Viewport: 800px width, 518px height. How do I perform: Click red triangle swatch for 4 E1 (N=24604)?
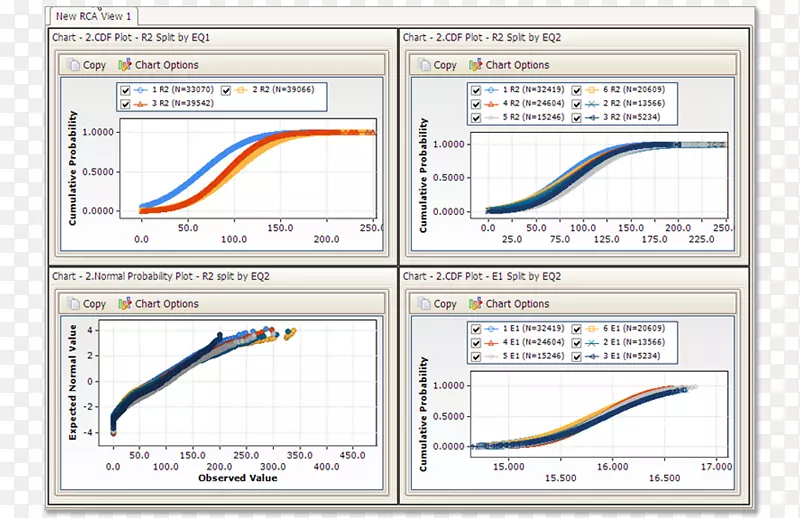click(491, 342)
